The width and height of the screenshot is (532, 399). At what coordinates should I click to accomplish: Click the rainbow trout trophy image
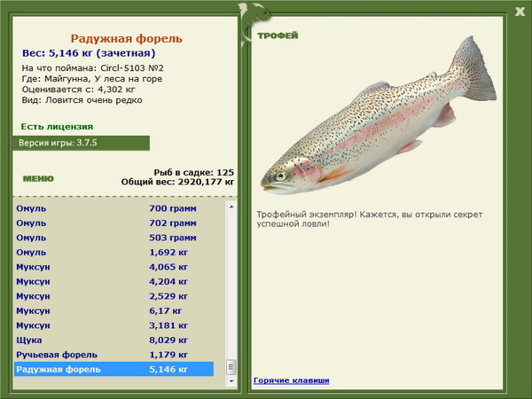click(x=379, y=115)
